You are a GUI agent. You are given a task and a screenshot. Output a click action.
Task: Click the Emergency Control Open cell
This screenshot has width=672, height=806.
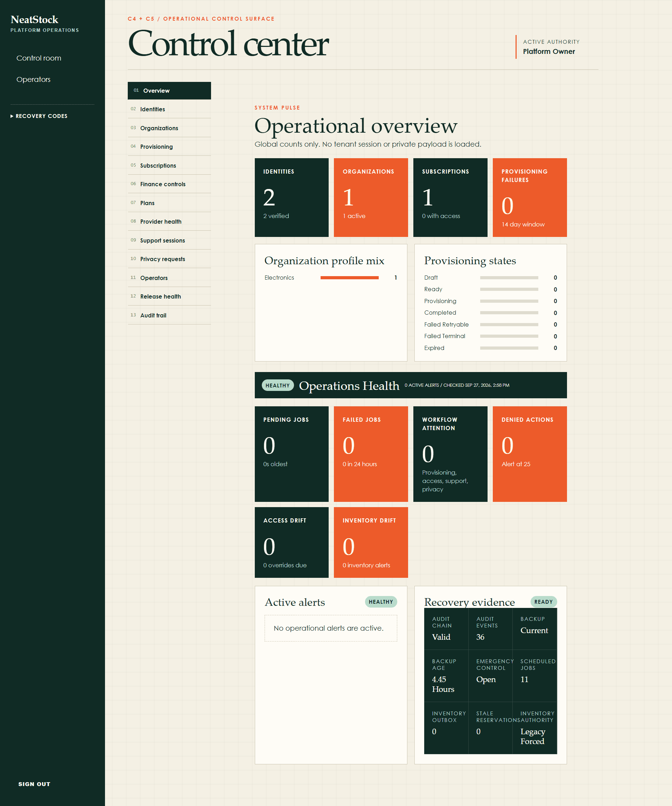tap(490, 676)
